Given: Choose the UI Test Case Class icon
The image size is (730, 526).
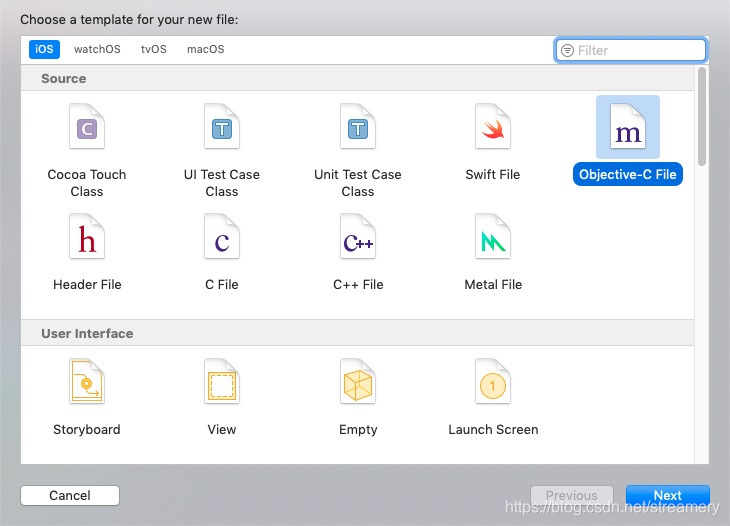Looking at the screenshot, I should click(x=222, y=126).
